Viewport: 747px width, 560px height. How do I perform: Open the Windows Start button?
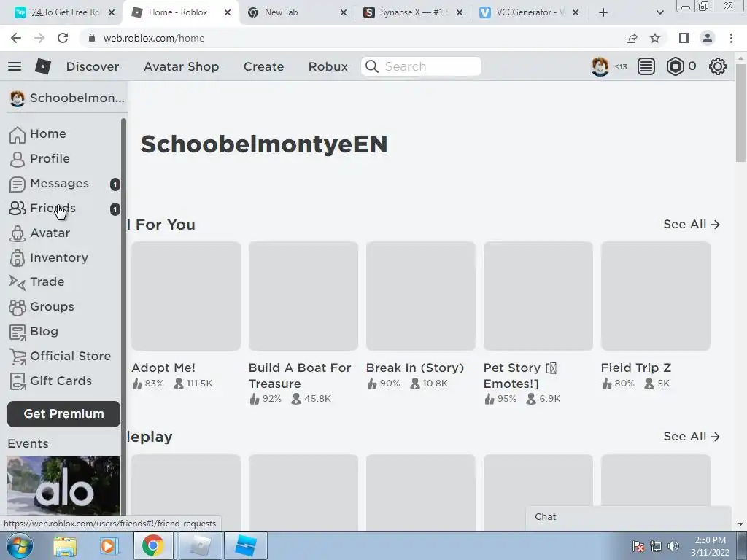point(20,545)
